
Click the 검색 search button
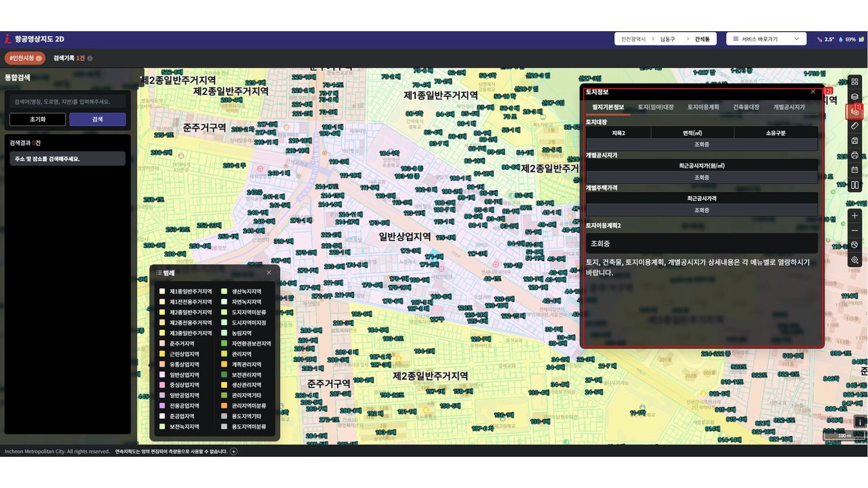click(97, 119)
